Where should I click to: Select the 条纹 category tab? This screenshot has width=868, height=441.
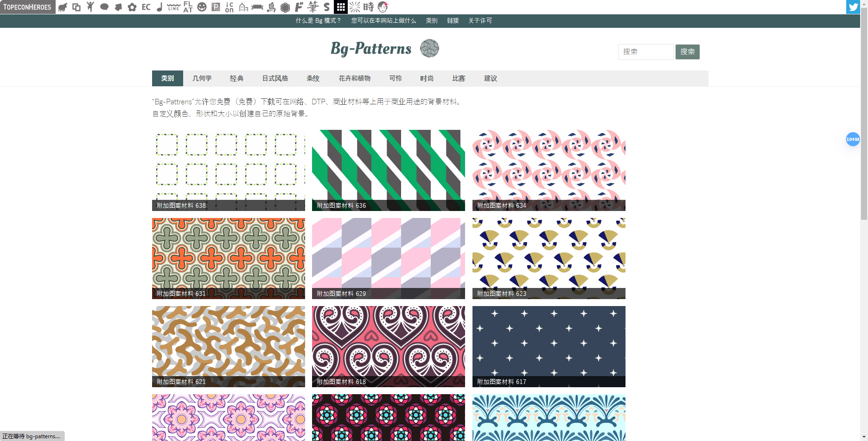(x=313, y=78)
